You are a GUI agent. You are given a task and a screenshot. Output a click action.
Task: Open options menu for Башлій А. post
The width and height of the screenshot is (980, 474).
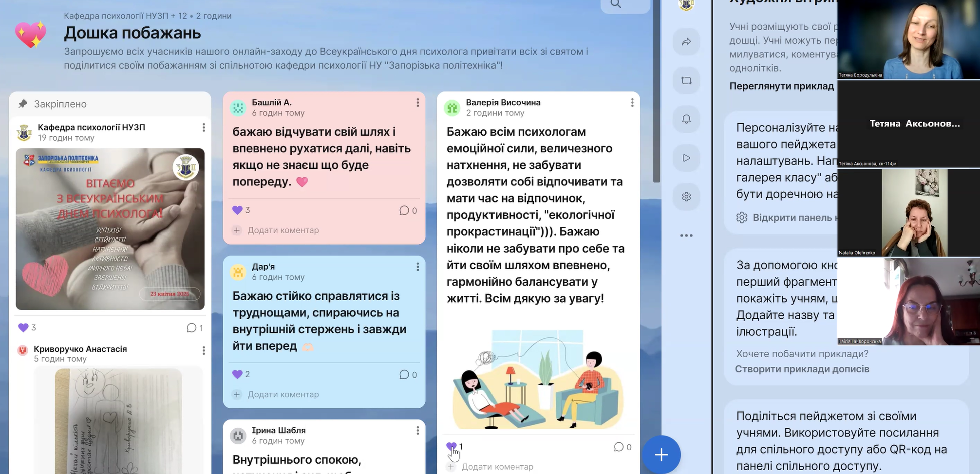tap(417, 103)
